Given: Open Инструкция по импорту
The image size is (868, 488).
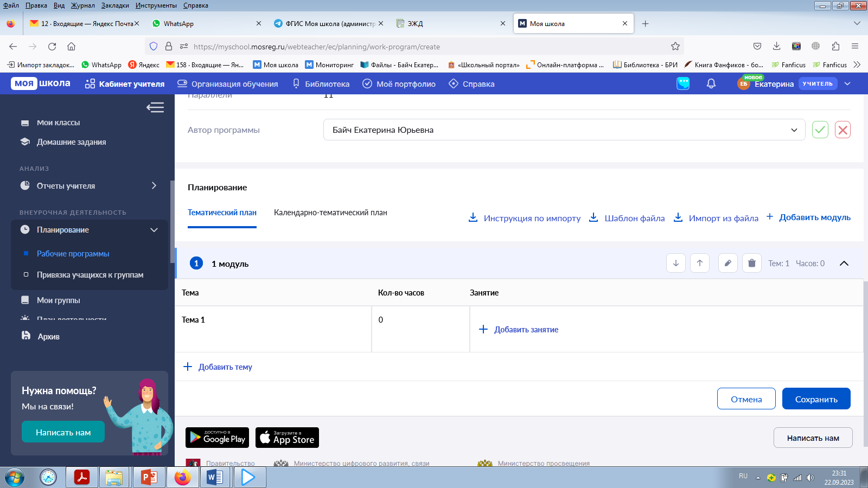Looking at the screenshot, I should [525, 217].
